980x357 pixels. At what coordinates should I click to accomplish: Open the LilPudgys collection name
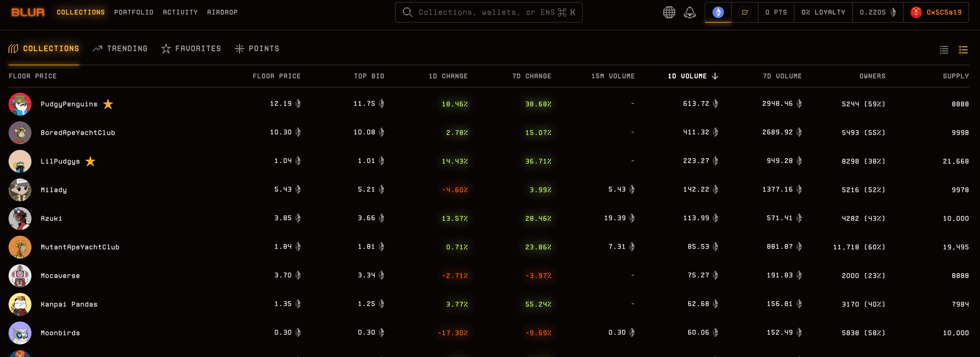tap(60, 161)
